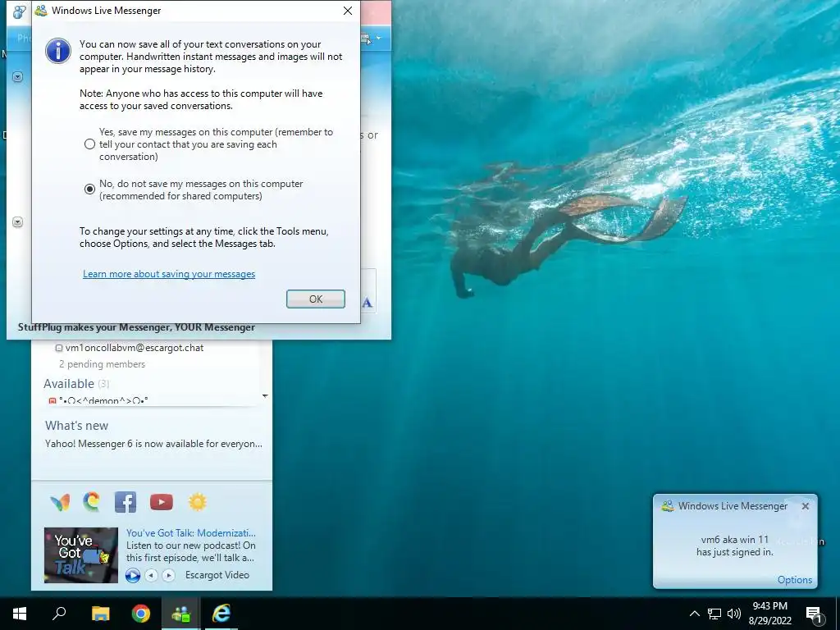Image resolution: width=840 pixels, height=630 pixels.
Task: Go to previous Escargot video item
Action: 152,575
